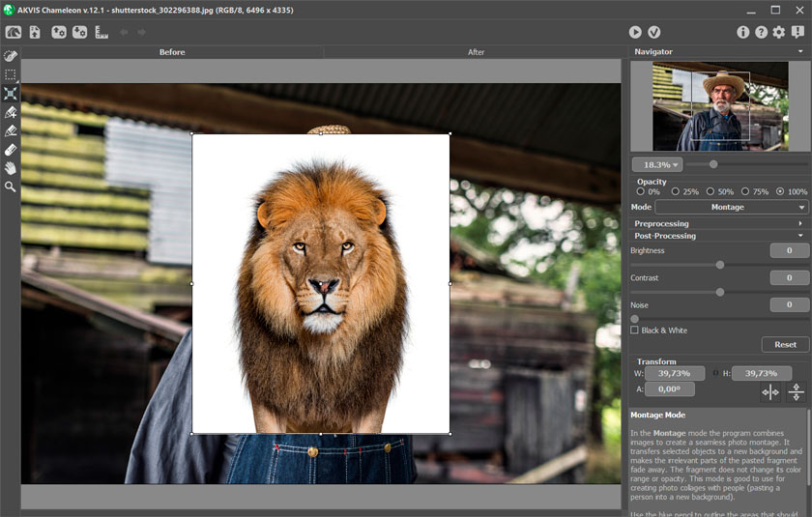Toggle the rulers icon in toolbar

[x=101, y=32]
